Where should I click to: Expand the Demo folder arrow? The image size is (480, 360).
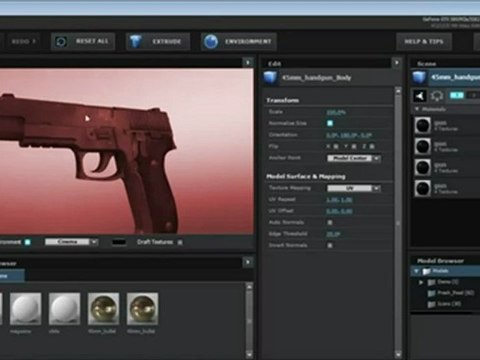pyautogui.click(x=421, y=282)
